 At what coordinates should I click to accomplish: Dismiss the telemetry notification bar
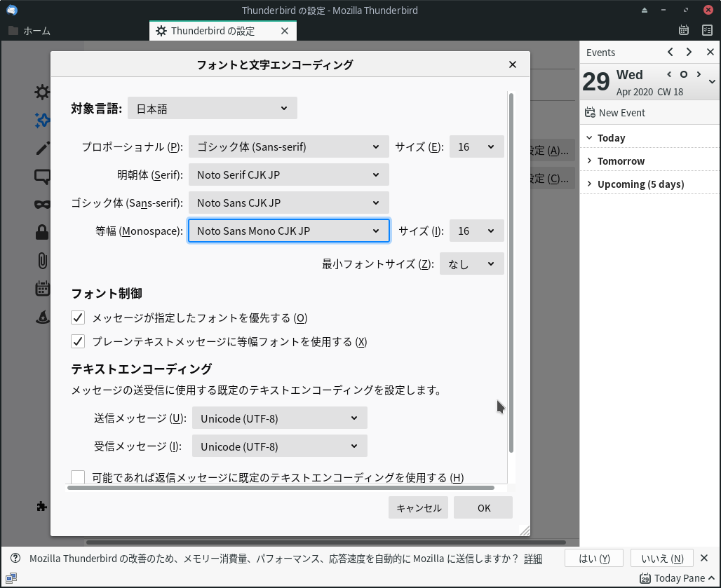[704, 558]
